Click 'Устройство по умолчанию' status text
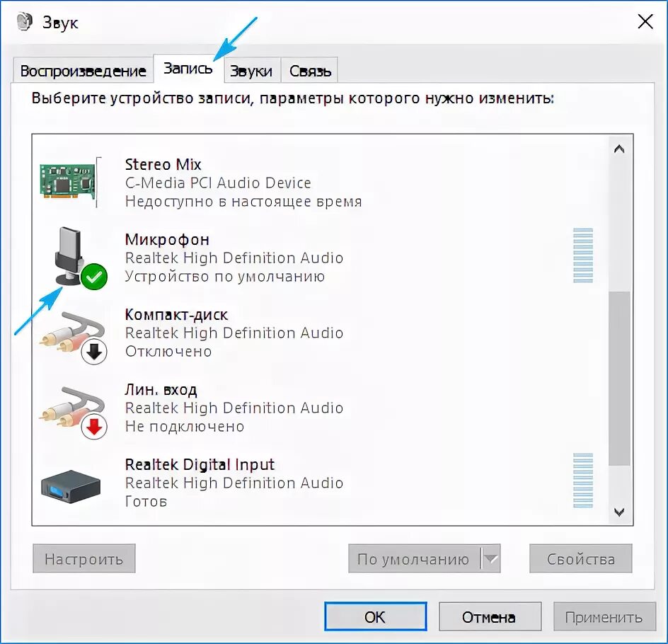This screenshot has height=644, width=668. point(225,277)
